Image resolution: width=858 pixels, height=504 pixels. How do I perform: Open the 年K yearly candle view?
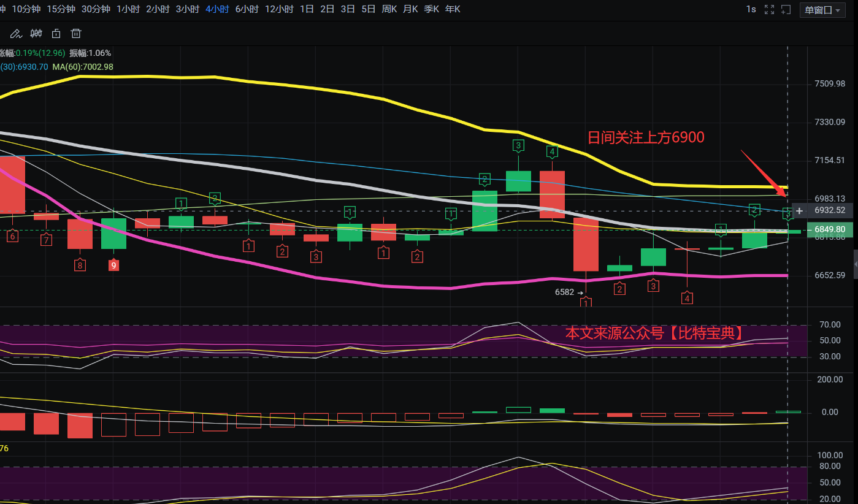point(453,9)
